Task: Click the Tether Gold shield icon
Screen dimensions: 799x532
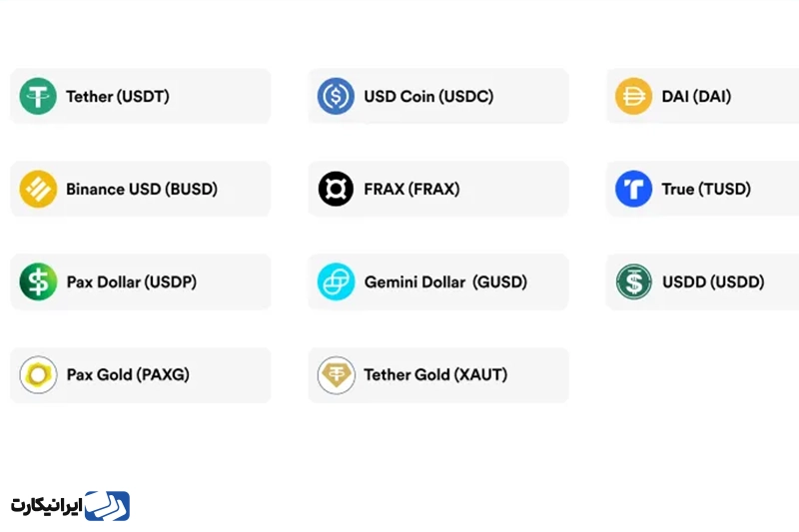Action: tap(336, 375)
